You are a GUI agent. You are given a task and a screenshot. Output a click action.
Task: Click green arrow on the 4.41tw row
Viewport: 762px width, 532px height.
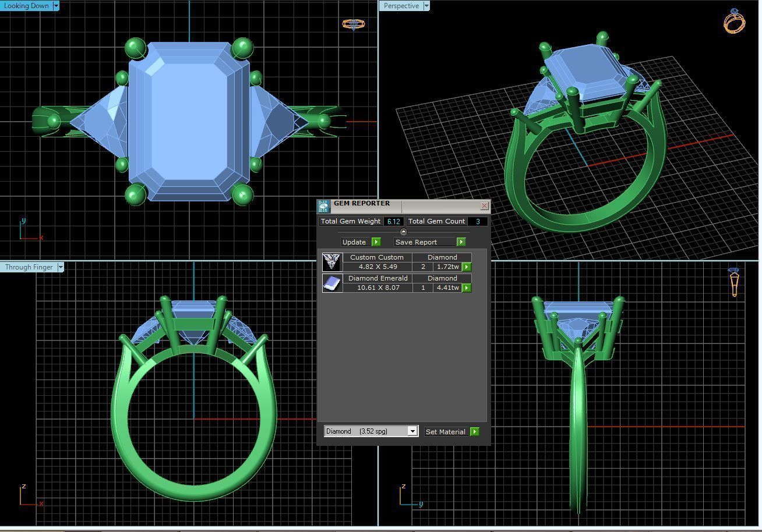(467, 288)
